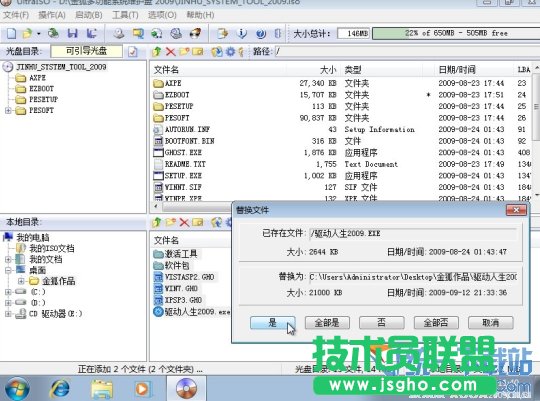The width and height of the screenshot is (540, 401).
Task: Click the 22% of 650MB capacity bar
Action: click(x=456, y=33)
